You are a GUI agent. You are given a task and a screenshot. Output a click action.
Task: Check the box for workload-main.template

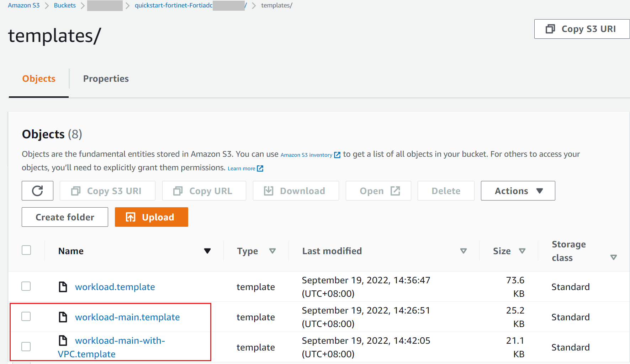pos(26,316)
